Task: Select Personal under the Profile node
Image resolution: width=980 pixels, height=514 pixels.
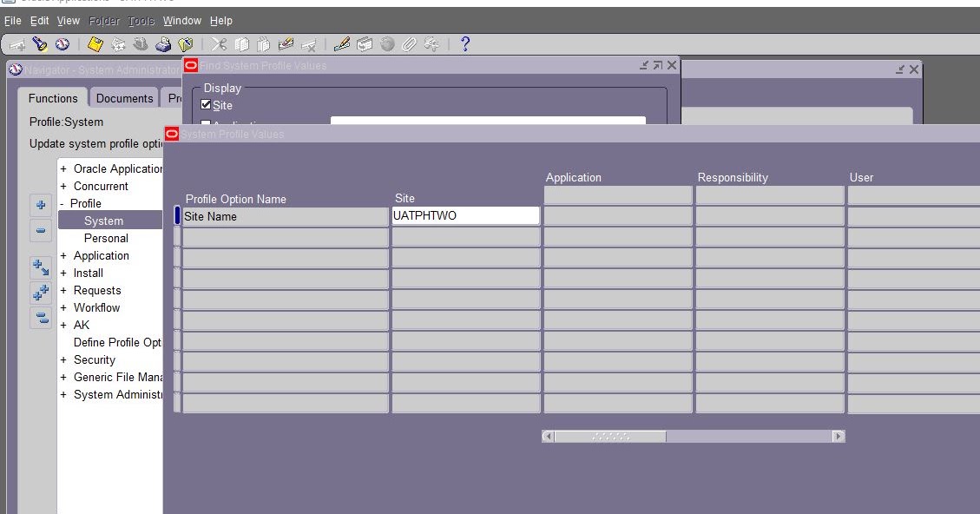Action: coord(106,238)
